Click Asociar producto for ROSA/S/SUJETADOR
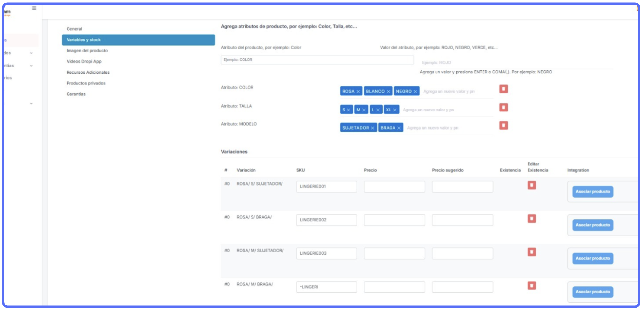 (x=592, y=192)
